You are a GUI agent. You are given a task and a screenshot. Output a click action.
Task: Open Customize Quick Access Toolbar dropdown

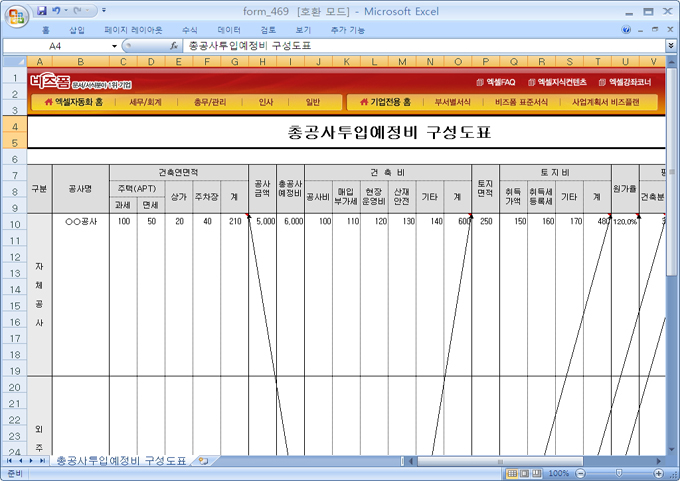pos(104,10)
